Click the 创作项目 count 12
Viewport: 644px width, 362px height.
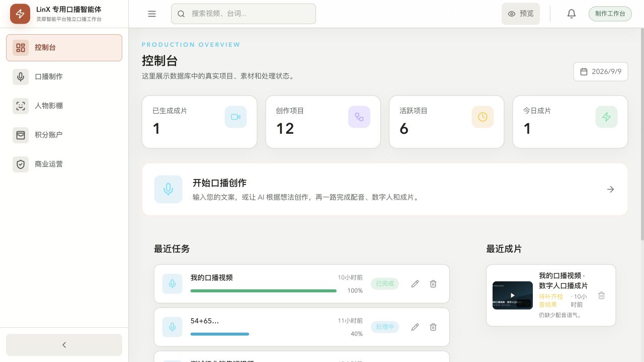285,129
